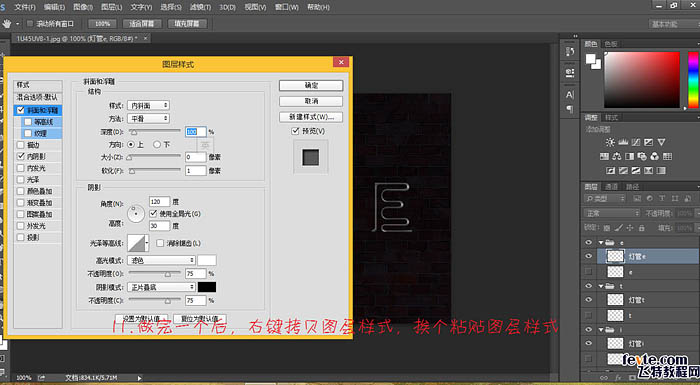This screenshot has height=385, width=700.
Task: Switch to the 通道 tab
Action: click(612, 187)
